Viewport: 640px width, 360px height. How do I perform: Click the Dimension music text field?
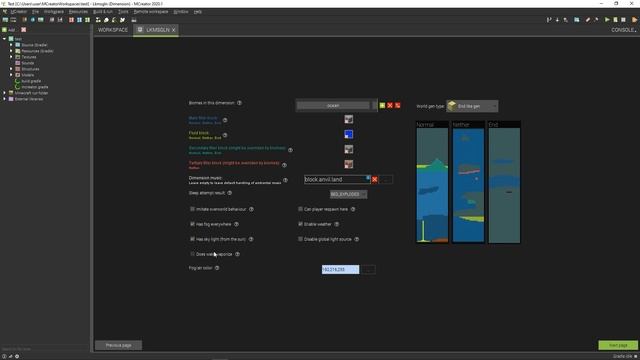[337, 179]
